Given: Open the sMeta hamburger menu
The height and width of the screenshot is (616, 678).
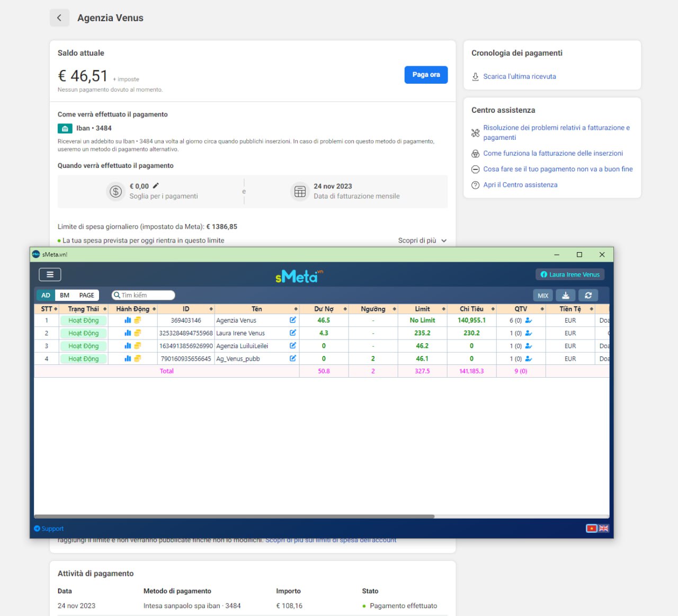Looking at the screenshot, I should tap(50, 274).
